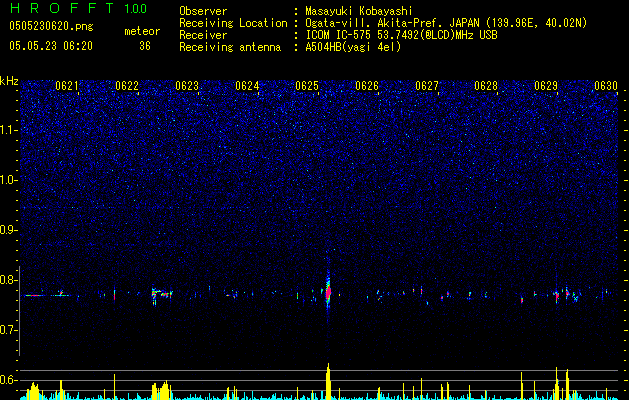Click the bright meteor echo after 0625

[328, 292]
